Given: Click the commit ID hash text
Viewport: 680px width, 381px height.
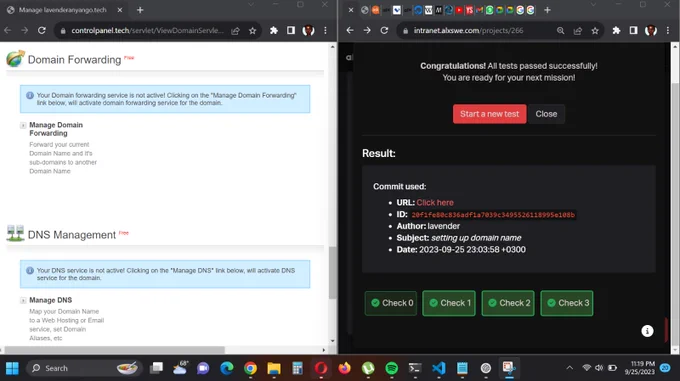Looking at the screenshot, I should (x=493, y=215).
